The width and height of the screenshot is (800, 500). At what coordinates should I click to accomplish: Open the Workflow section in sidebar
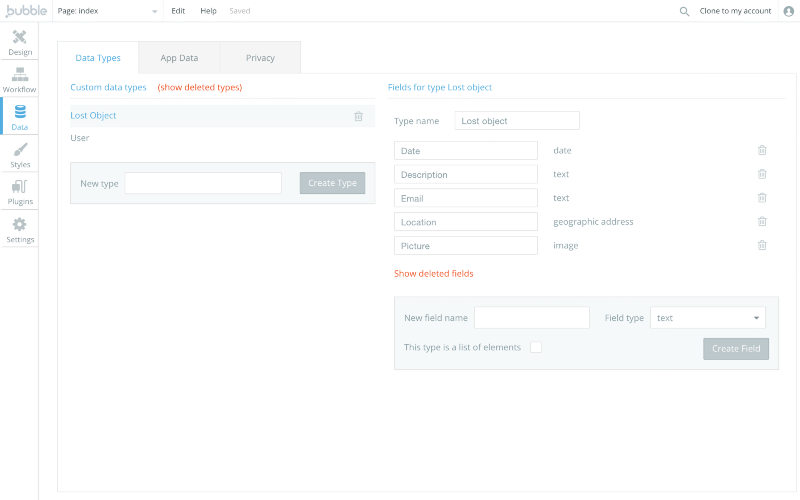pyautogui.click(x=20, y=80)
